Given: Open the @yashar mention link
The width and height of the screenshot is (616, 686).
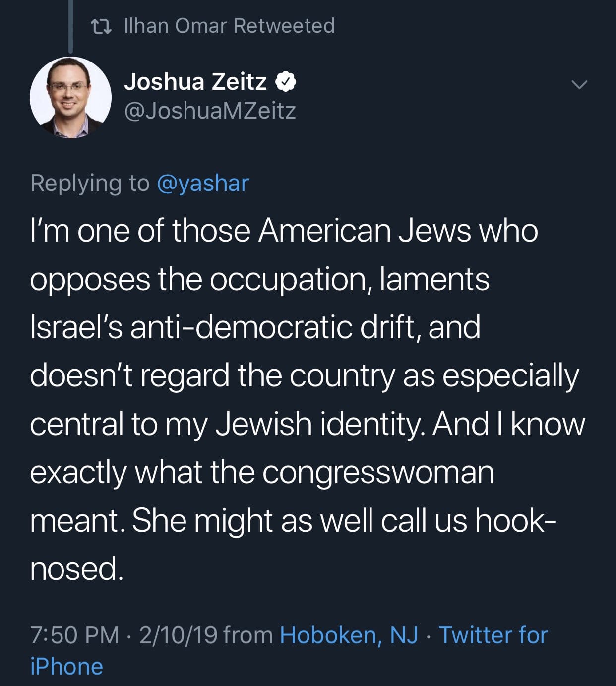Looking at the screenshot, I should pyautogui.click(x=202, y=184).
